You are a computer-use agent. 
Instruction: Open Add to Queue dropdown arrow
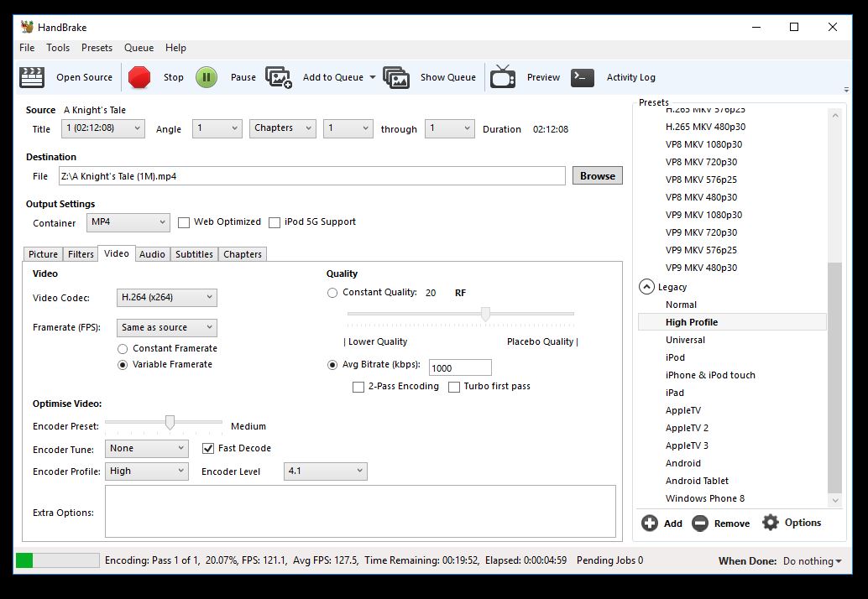(x=373, y=77)
